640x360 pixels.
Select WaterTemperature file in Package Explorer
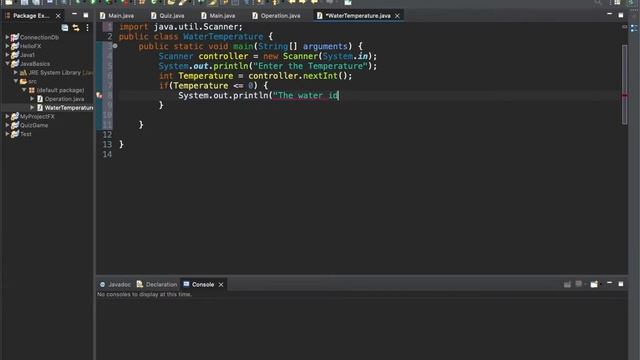(x=69, y=108)
